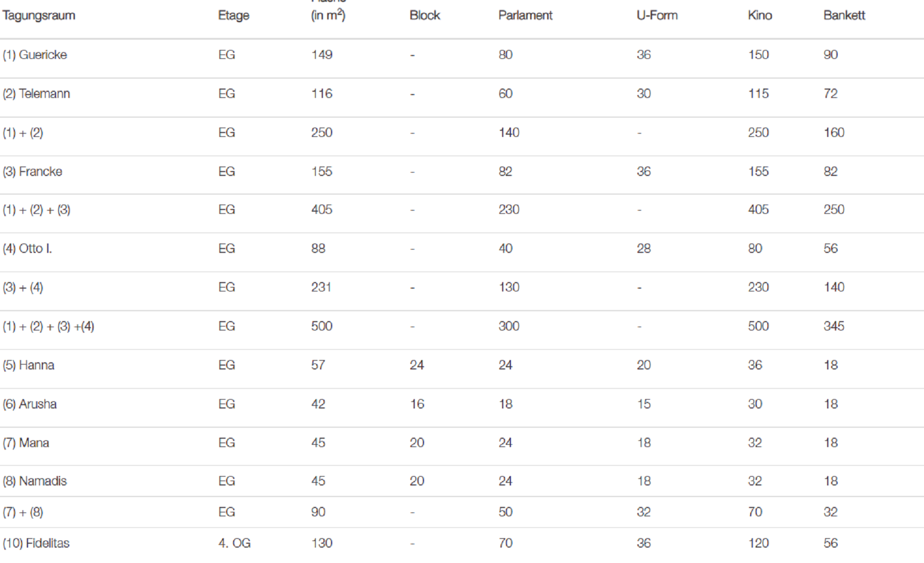Select the "(5) Hanna" room name
Screen dimensions: 924x563
(29, 365)
